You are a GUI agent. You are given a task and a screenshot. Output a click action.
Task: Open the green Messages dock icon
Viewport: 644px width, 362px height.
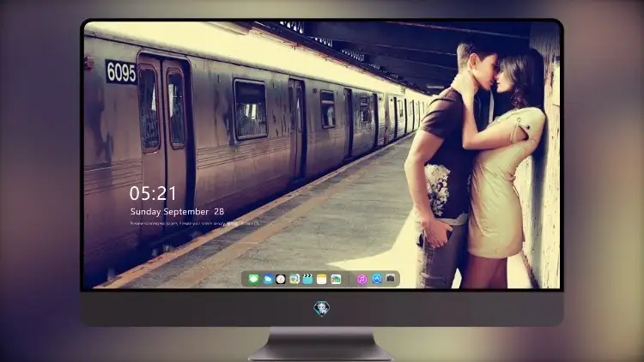pyautogui.click(x=253, y=280)
